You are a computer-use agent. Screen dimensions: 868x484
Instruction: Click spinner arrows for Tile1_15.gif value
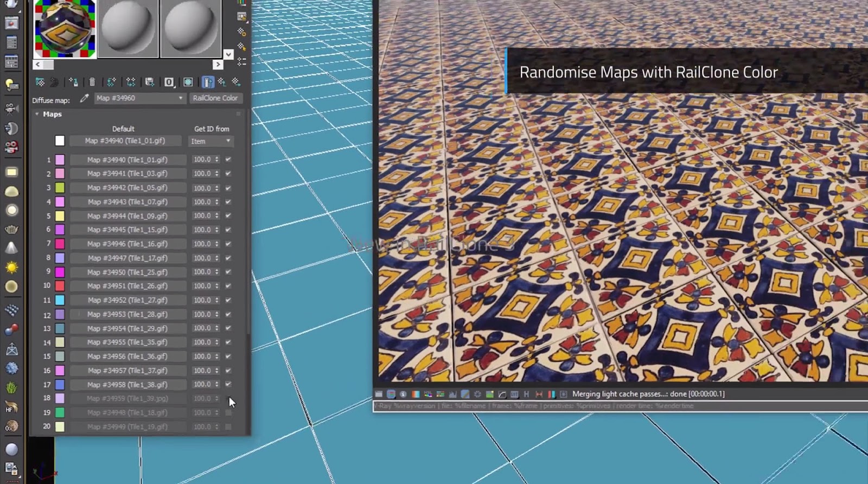(x=217, y=230)
